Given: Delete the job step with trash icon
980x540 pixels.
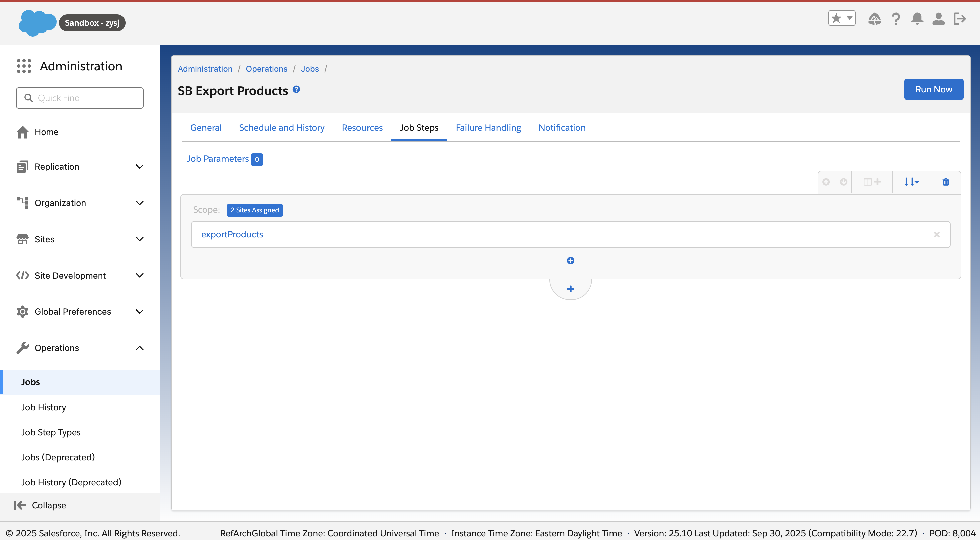Looking at the screenshot, I should (x=946, y=182).
